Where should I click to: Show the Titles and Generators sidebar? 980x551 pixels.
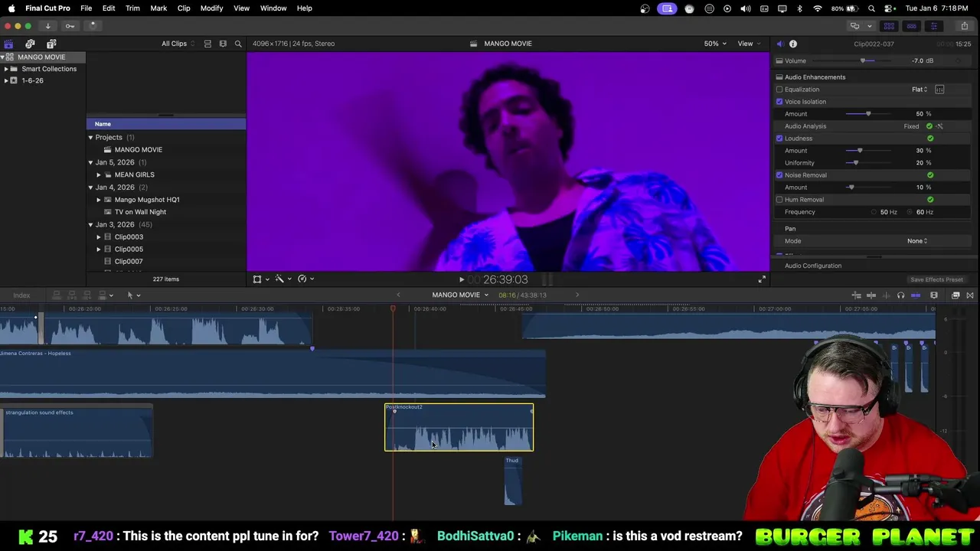51,44
